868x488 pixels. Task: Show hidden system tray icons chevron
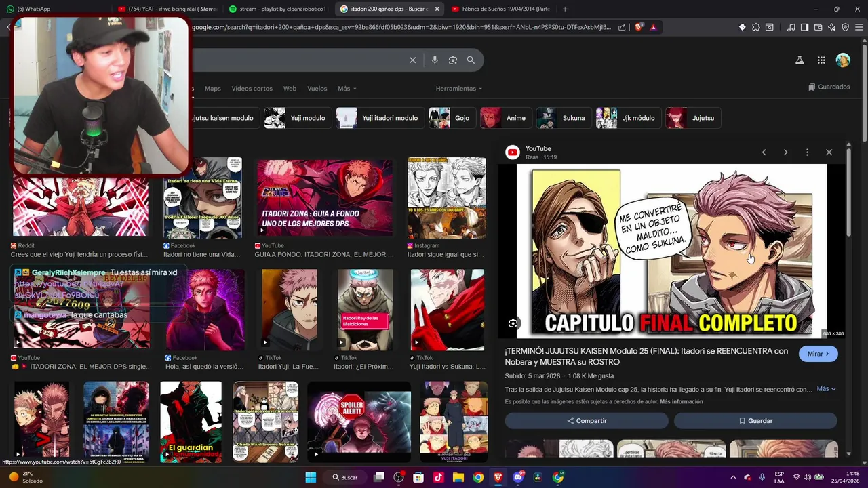[x=732, y=477]
